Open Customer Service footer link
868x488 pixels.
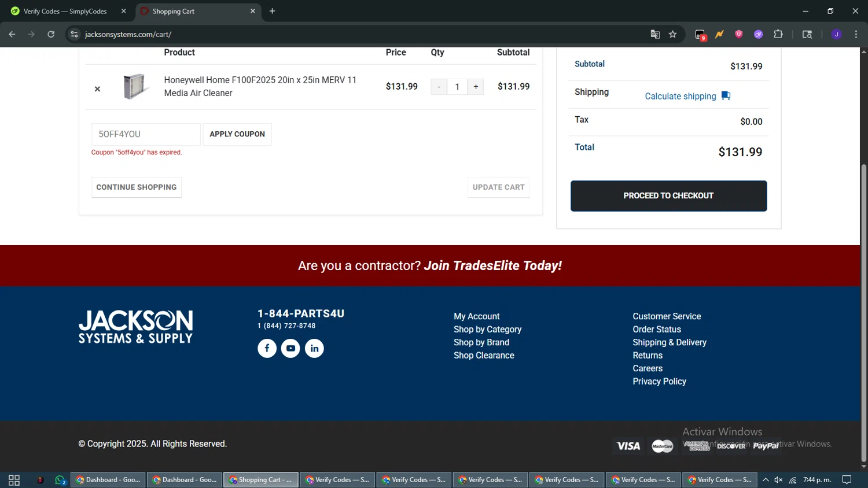(x=667, y=316)
